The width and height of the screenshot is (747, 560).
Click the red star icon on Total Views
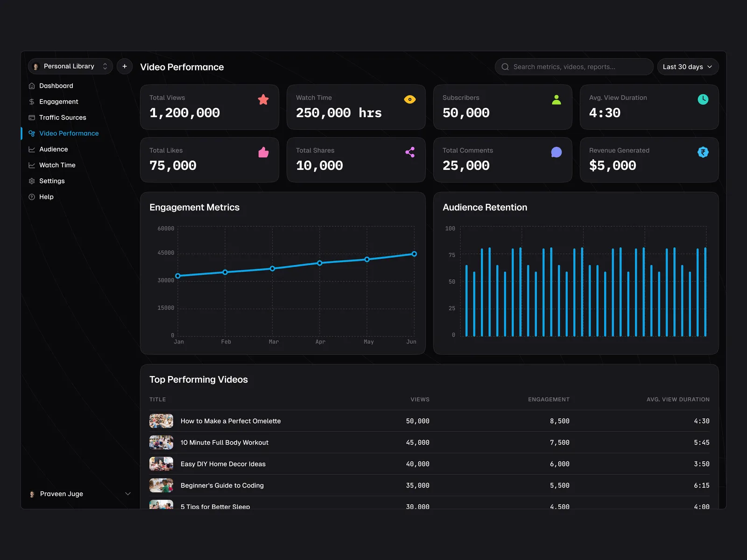point(263,99)
